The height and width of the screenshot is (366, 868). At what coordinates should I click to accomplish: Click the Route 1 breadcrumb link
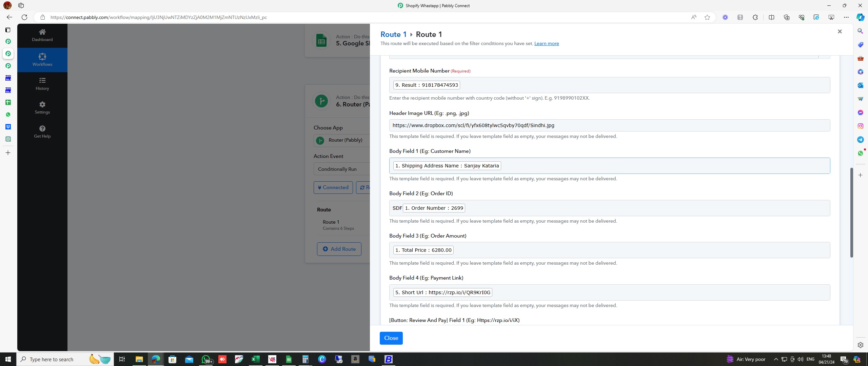pyautogui.click(x=393, y=34)
